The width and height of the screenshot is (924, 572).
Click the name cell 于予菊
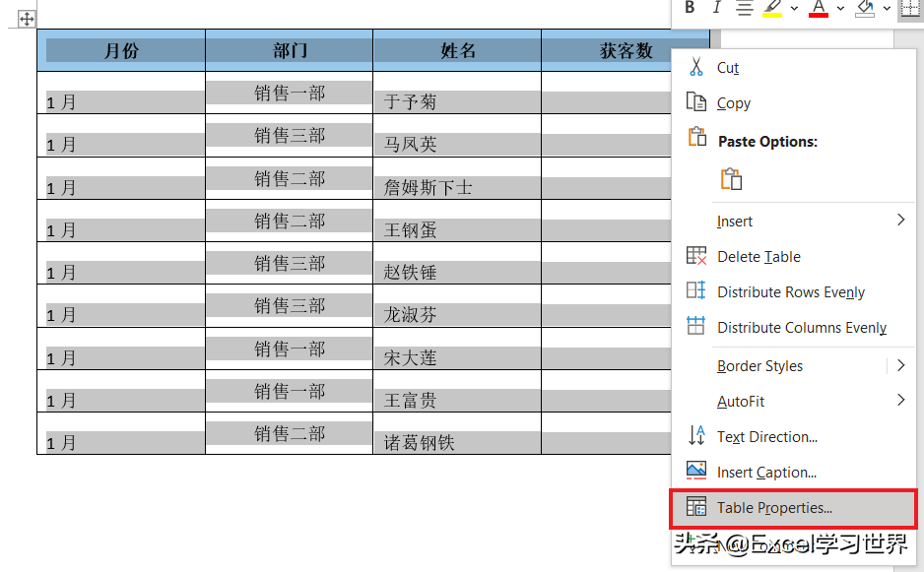tap(457, 94)
